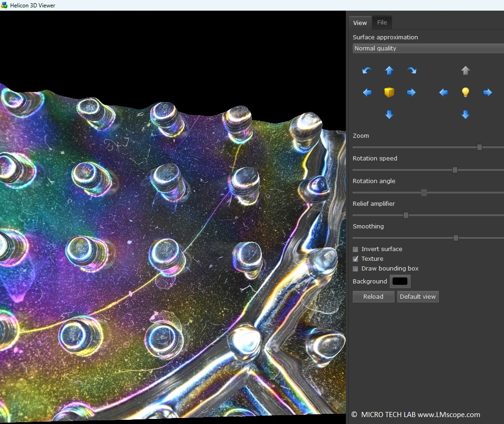
Task: Open the Background color picker
Action: click(x=400, y=281)
